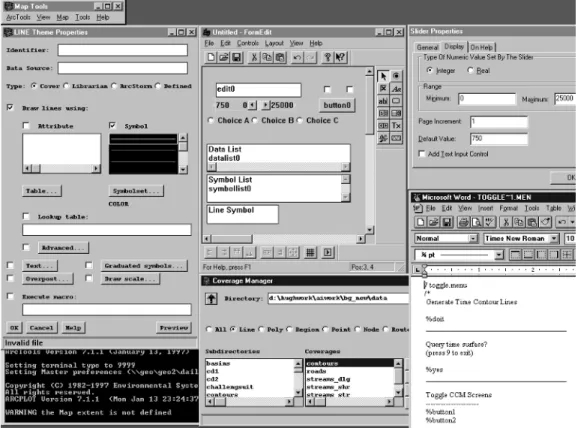Select the first line symbol swatch in symbol list
This screenshot has width=578, height=428.
[x=143, y=139]
